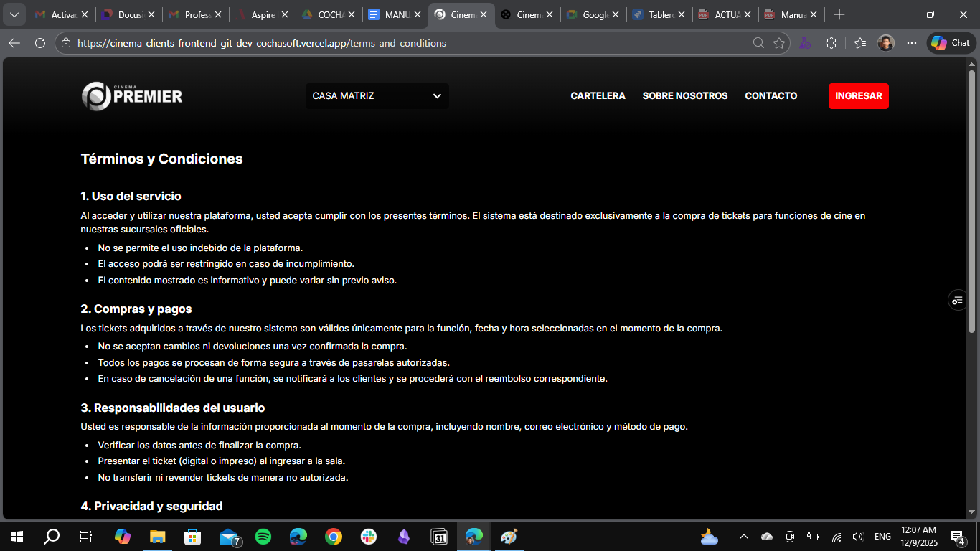Refresh the terms and conditions page
980x551 pixels.
pyautogui.click(x=39, y=42)
